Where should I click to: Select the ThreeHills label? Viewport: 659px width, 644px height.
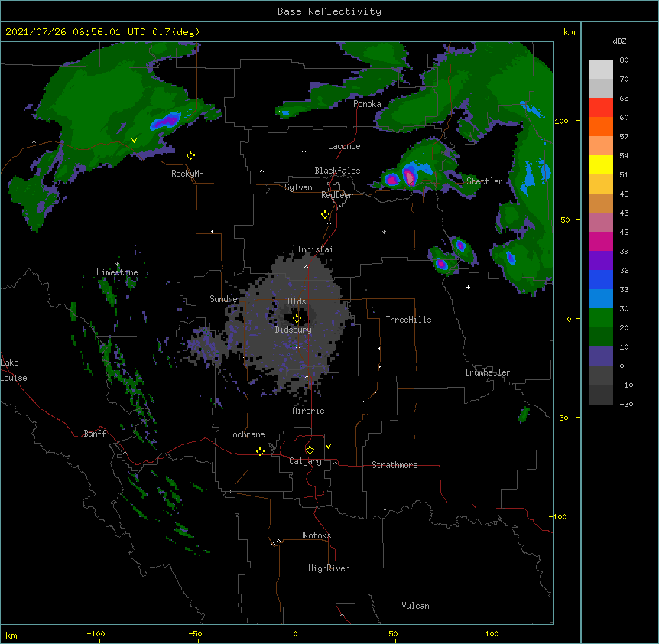[408, 320]
